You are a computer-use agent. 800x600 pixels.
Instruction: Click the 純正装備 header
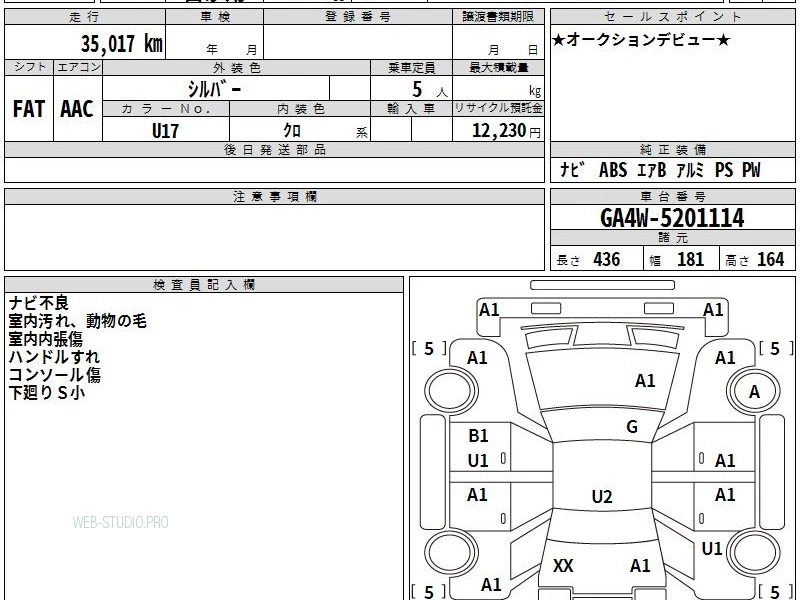pos(672,150)
